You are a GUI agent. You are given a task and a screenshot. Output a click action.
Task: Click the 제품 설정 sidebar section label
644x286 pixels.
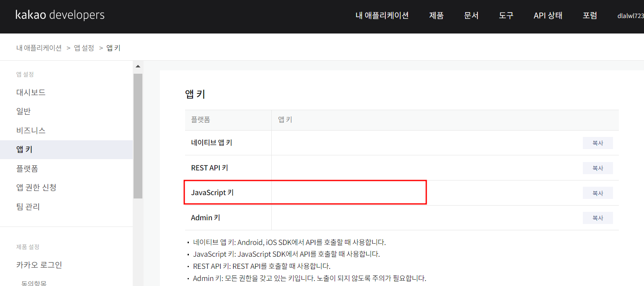[x=28, y=247]
